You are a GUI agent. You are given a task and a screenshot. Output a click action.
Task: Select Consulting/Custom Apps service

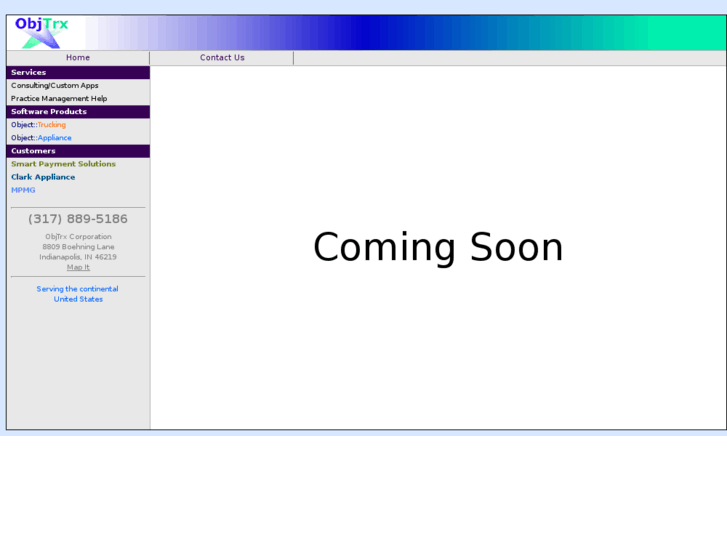(55, 85)
